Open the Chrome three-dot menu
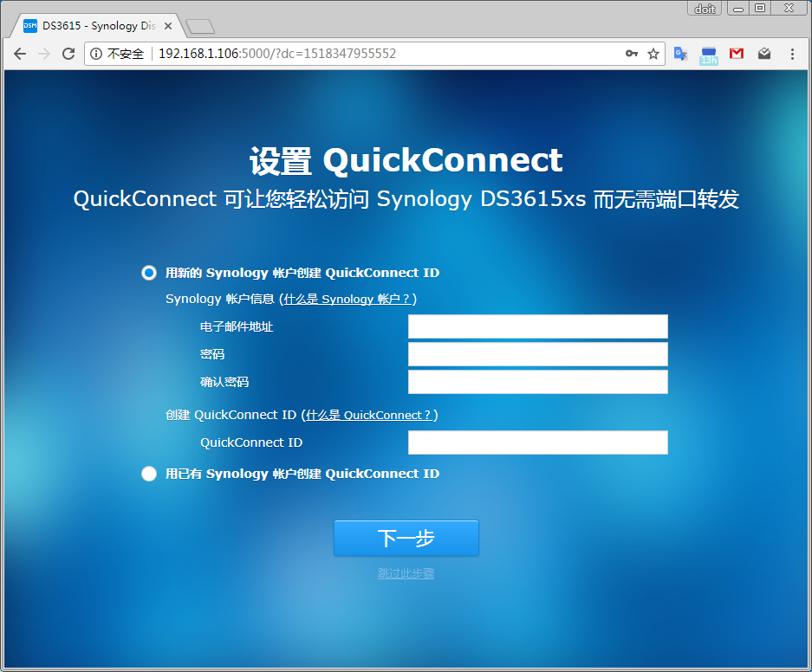 792,54
